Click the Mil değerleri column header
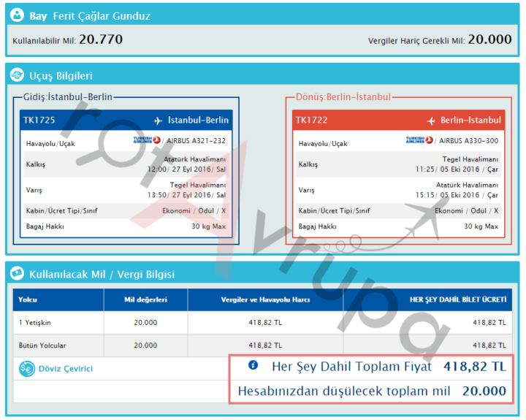The width and height of the screenshot is (526, 420). point(145,299)
